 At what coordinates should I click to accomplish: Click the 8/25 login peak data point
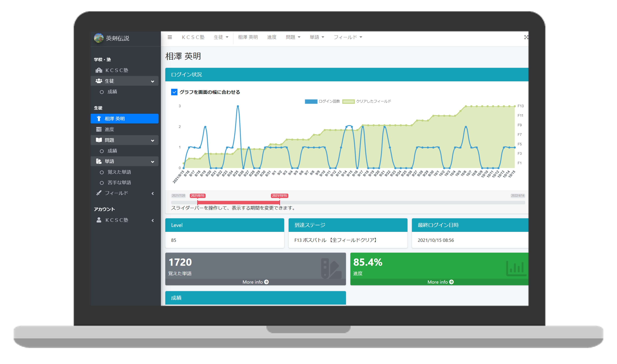[238, 106]
